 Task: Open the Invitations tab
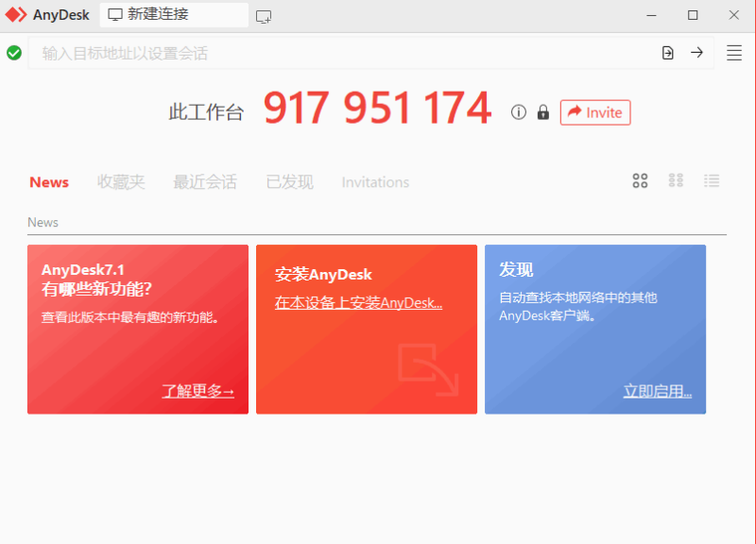(x=375, y=182)
